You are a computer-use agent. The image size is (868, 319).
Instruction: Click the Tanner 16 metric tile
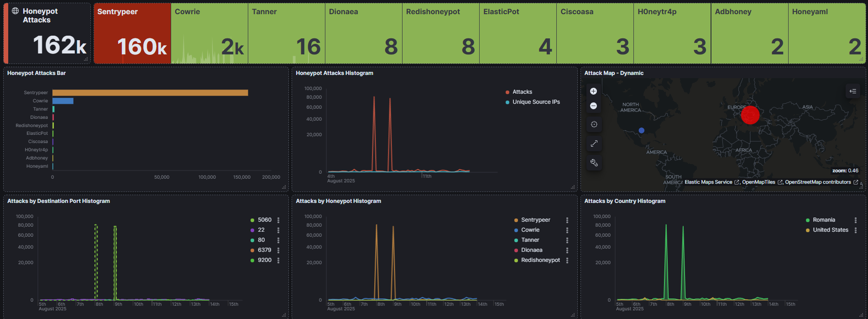point(287,33)
